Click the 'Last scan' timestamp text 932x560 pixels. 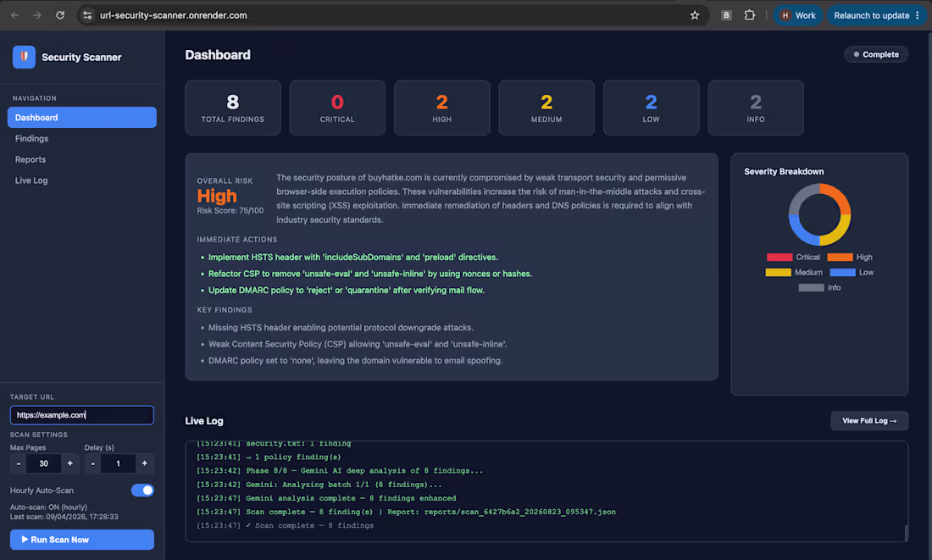click(64, 517)
